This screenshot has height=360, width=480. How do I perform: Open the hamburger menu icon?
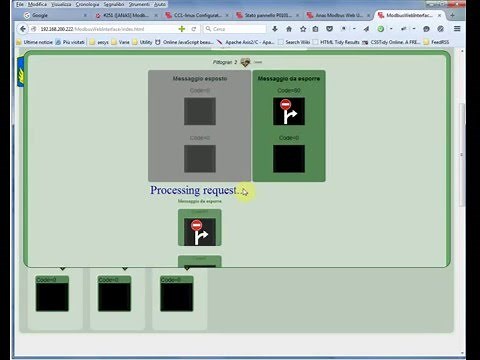click(457, 29)
